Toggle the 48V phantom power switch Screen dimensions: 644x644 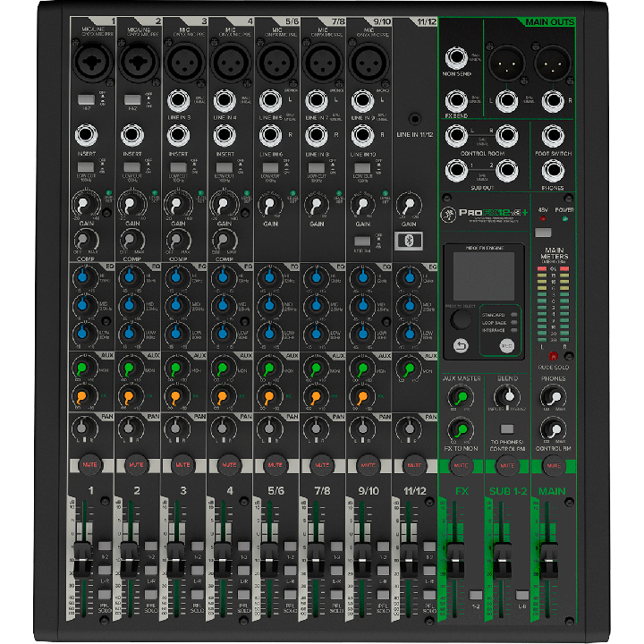tap(543, 233)
